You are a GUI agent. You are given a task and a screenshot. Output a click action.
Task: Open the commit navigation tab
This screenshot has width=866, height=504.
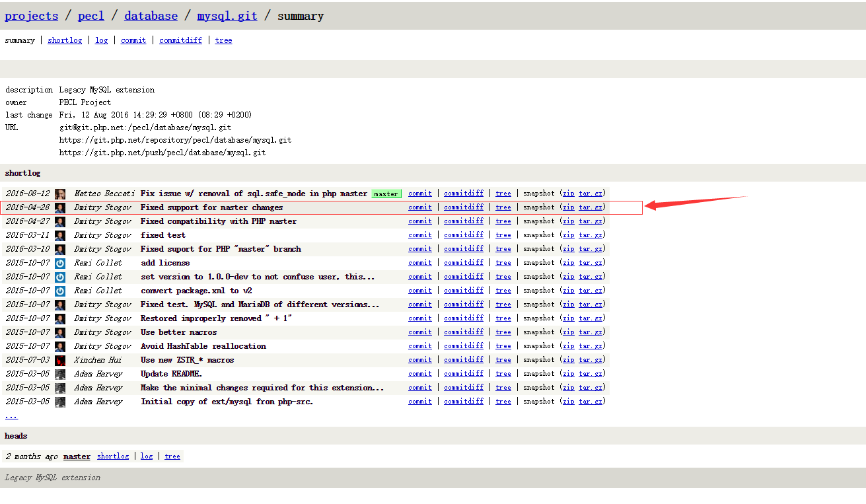coord(133,40)
